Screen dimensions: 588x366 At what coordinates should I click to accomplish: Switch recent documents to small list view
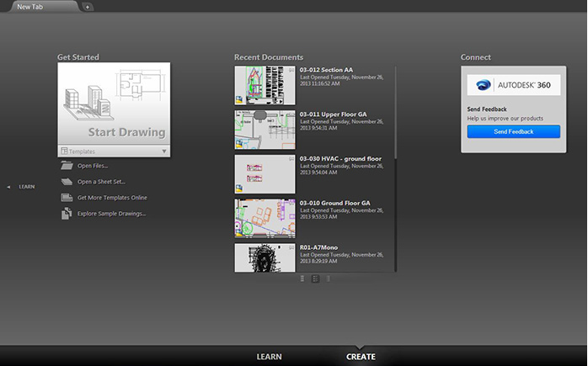tap(302, 278)
